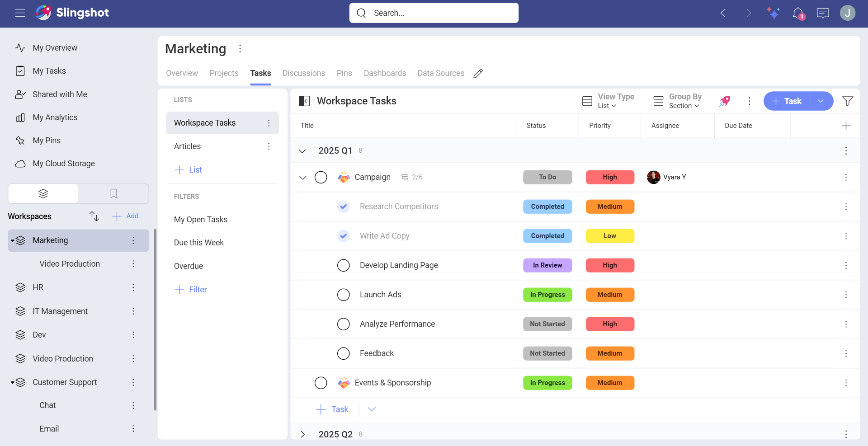The width and height of the screenshot is (868, 446).
Task: Mark Develop Landing Page as complete
Action: [x=344, y=265]
